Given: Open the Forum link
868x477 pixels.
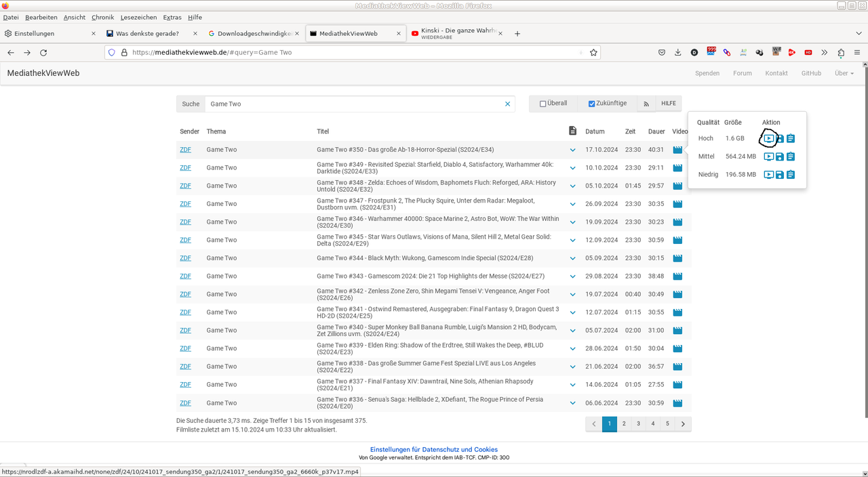Looking at the screenshot, I should [743, 73].
